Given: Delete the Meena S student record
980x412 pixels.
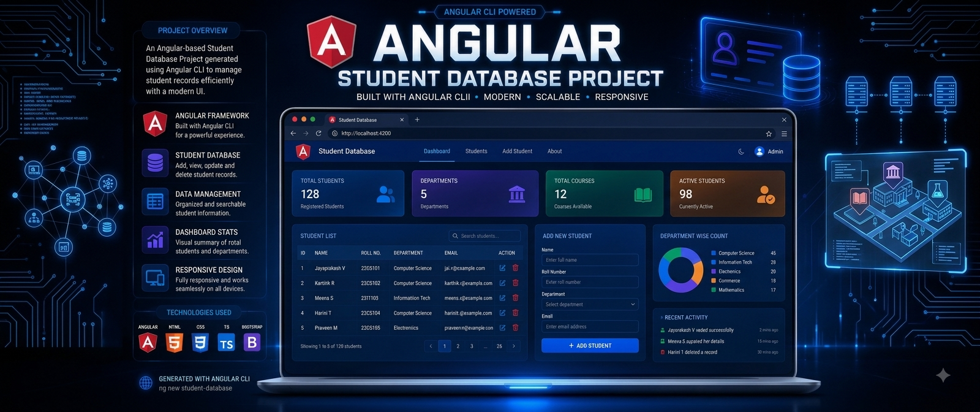Looking at the screenshot, I should 515,297.
